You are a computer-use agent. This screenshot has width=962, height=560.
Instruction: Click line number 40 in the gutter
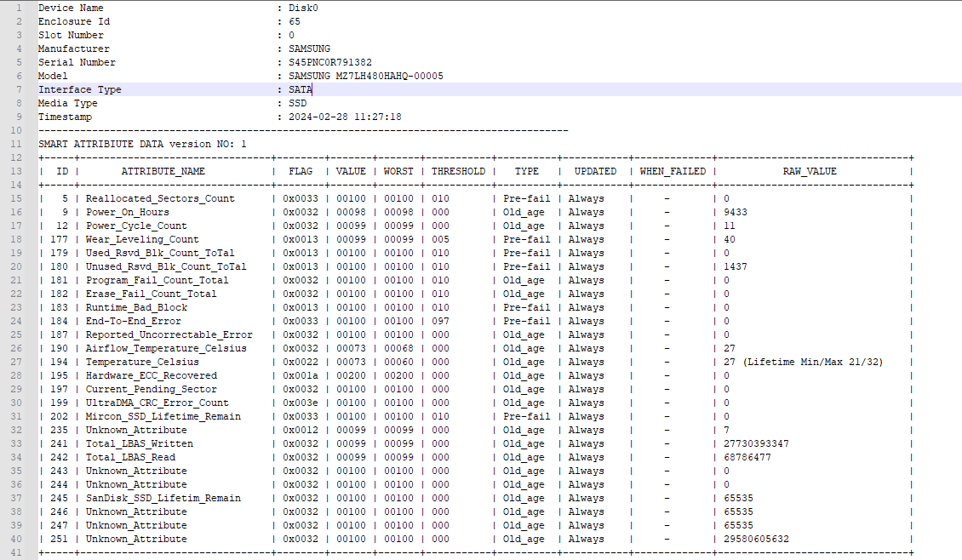15,539
